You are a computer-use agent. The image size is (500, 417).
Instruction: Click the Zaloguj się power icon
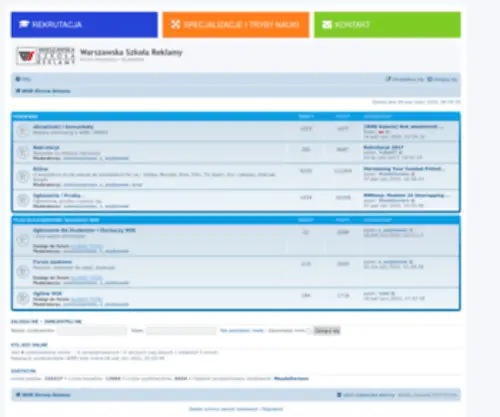[430, 79]
